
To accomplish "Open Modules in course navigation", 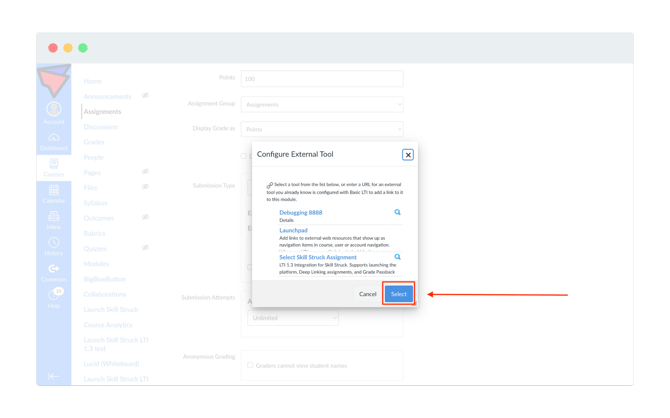I will point(96,264).
